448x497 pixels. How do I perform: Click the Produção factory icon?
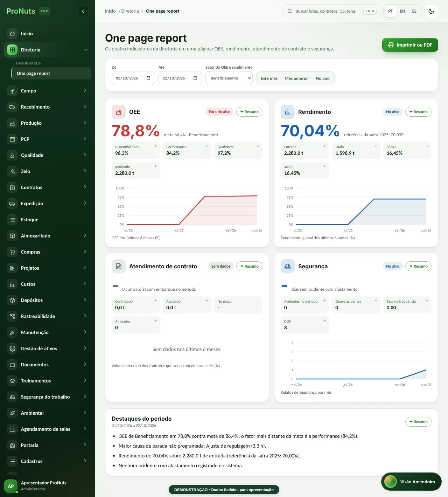(x=12, y=123)
